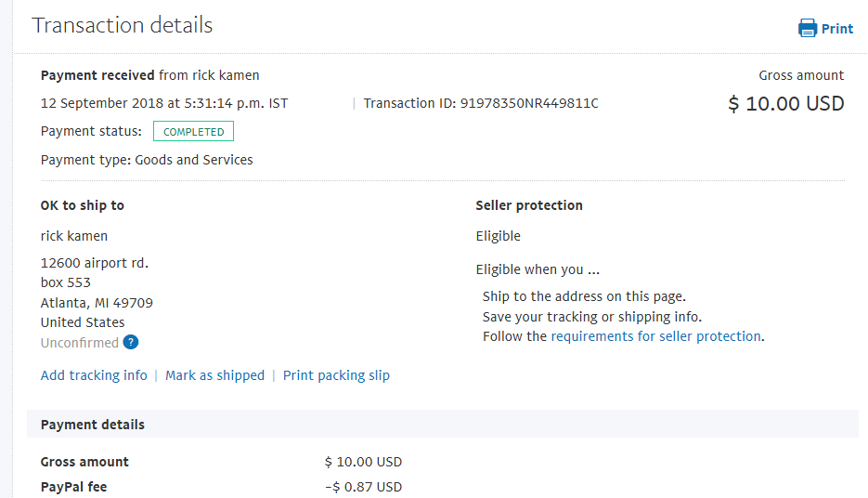The width and height of the screenshot is (868, 498).
Task: Open requirements for seller protection link
Action: [656, 336]
